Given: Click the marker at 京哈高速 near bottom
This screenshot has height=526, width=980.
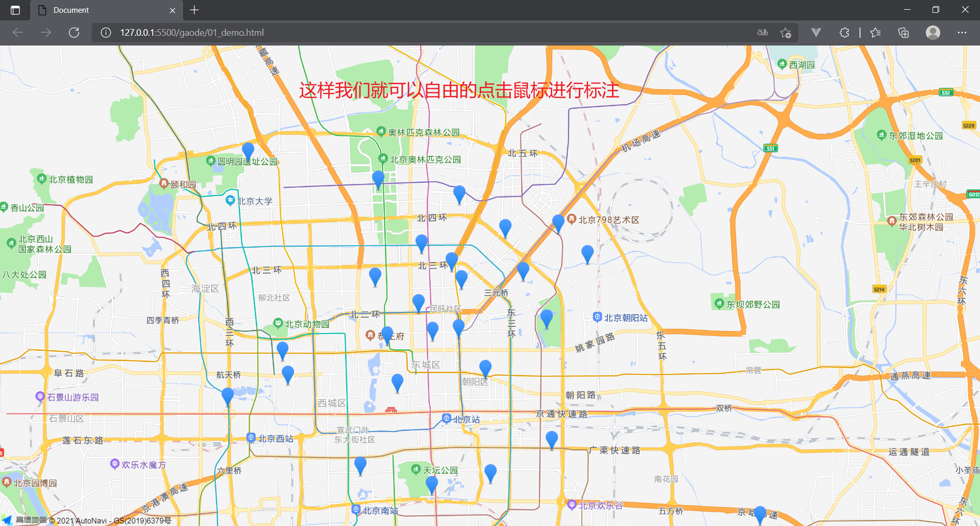Looking at the screenshot, I should pos(760,515).
